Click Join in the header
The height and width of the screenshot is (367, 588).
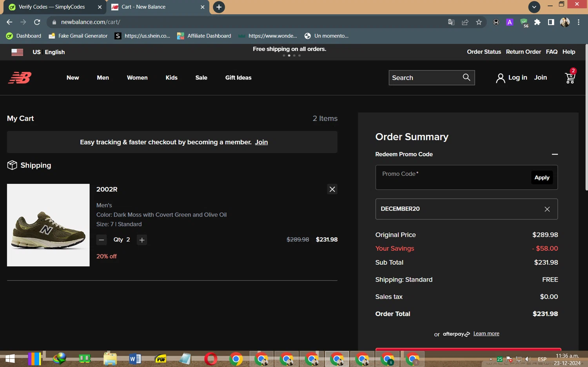540,78
